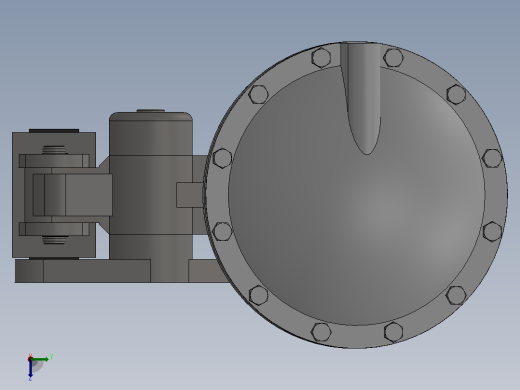Click the green Y axis of the orientation triad
The image size is (520, 390).
41,359
